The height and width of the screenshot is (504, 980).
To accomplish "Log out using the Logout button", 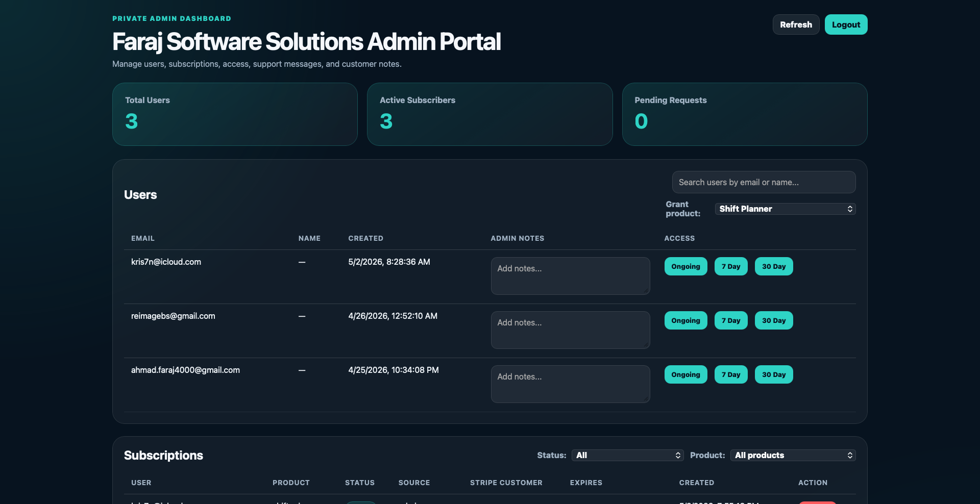I will pyautogui.click(x=846, y=24).
